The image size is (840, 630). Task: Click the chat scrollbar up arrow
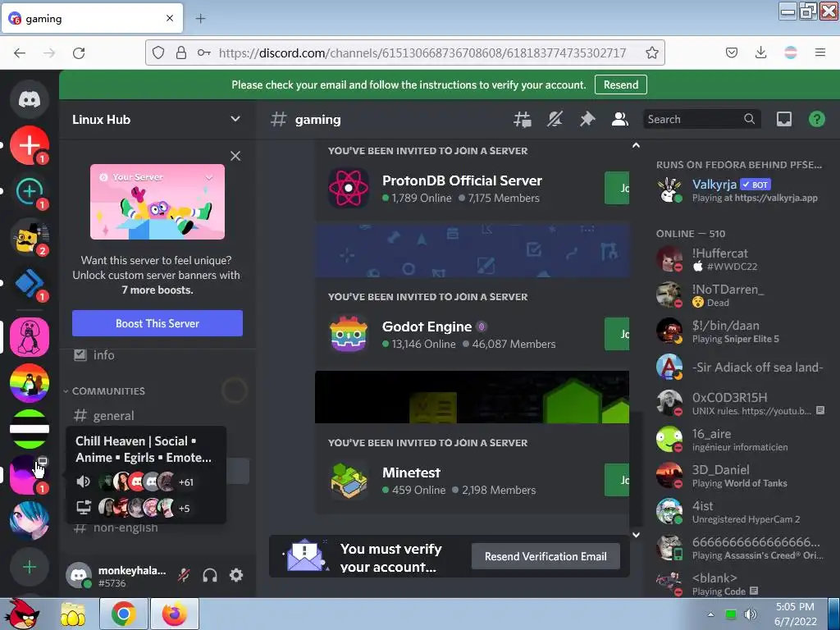[x=636, y=145]
